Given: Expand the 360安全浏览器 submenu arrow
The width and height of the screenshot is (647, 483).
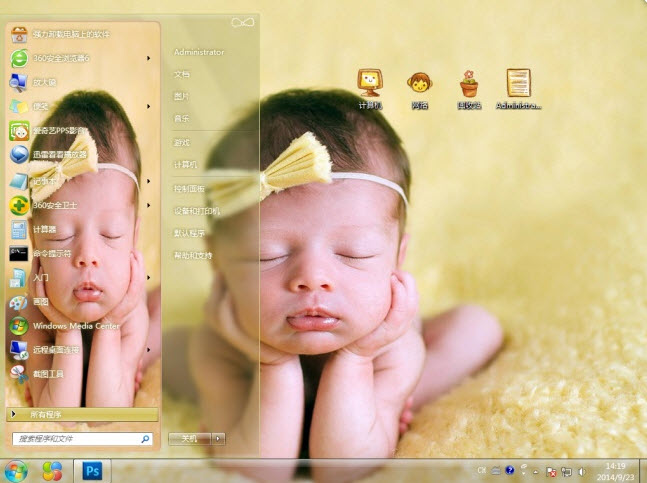Looking at the screenshot, I should click(149, 58).
